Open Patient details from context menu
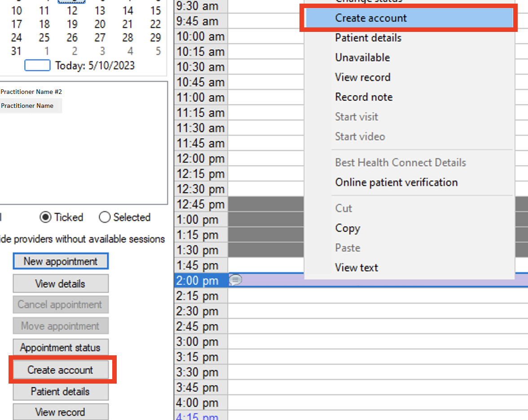The width and height of the screenshot is (528, 420). [x=368, y=38]
